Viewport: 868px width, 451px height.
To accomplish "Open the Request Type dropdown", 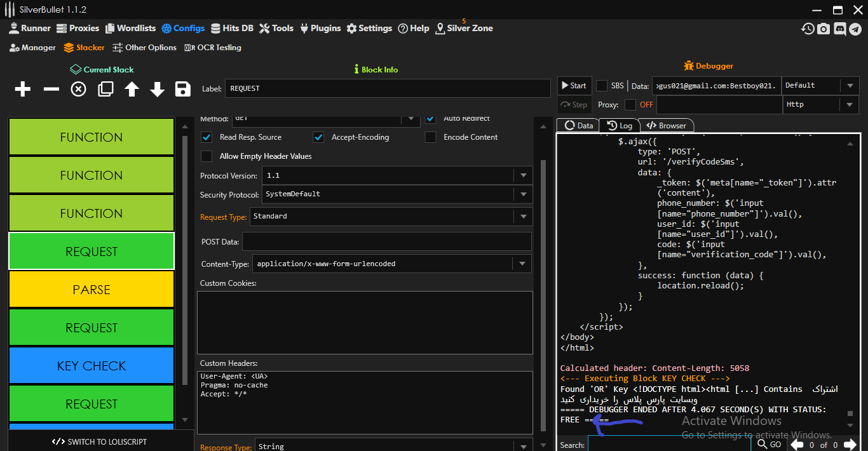I will [522, 217].
